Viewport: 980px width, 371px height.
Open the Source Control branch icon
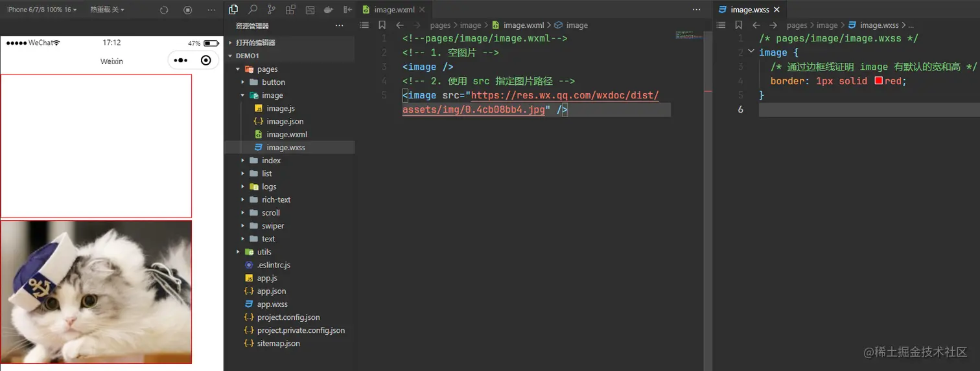point(272,10)
